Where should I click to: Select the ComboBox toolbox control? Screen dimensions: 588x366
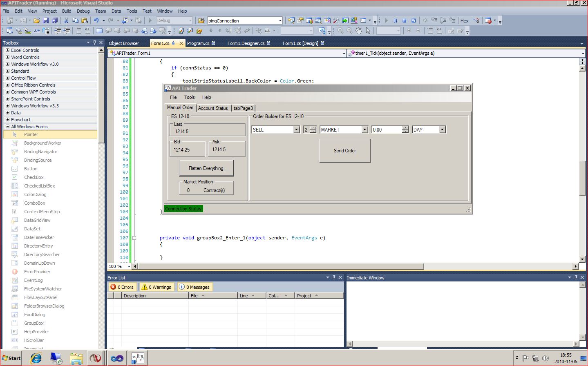[x=35, y=203]
